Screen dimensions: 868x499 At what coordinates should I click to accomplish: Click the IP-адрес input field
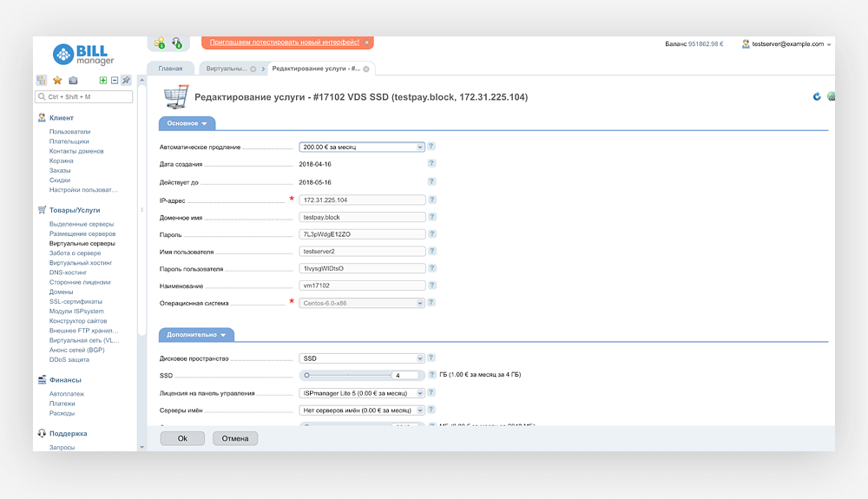pyautogui.click(x=362, y=200)
